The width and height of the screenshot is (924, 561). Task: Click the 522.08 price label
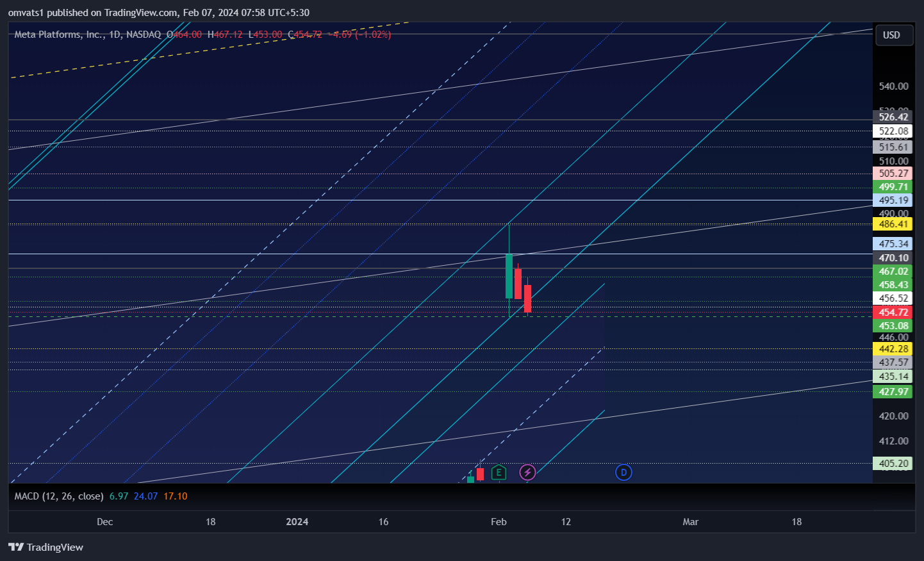click(893, 131)
